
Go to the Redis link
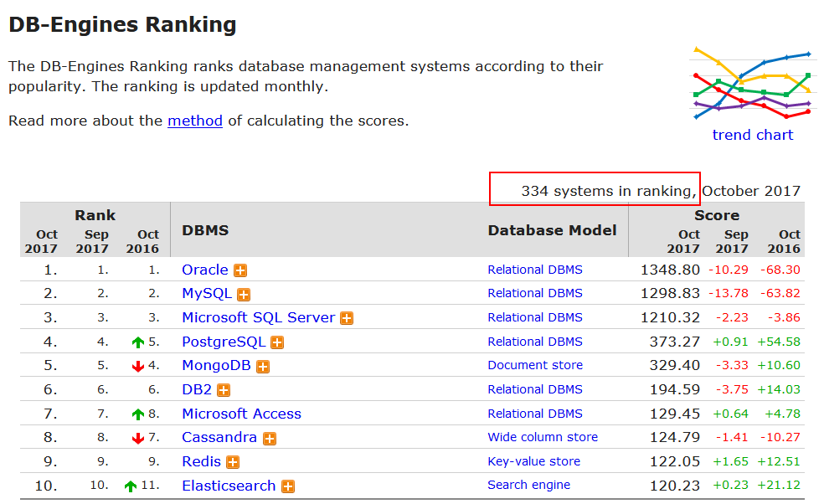pyautogui.click(x=201, y=461)
